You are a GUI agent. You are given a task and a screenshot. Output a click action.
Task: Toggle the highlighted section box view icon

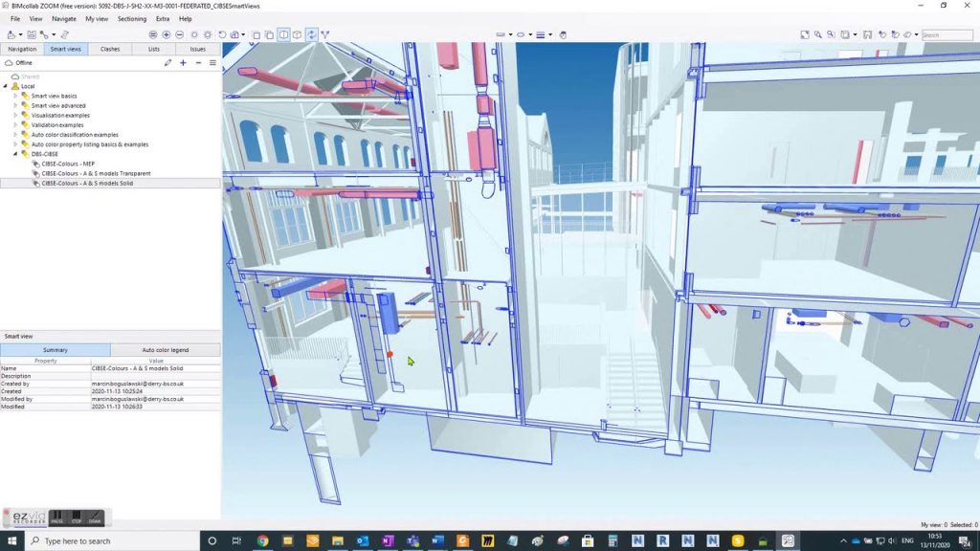coord(283,35)
